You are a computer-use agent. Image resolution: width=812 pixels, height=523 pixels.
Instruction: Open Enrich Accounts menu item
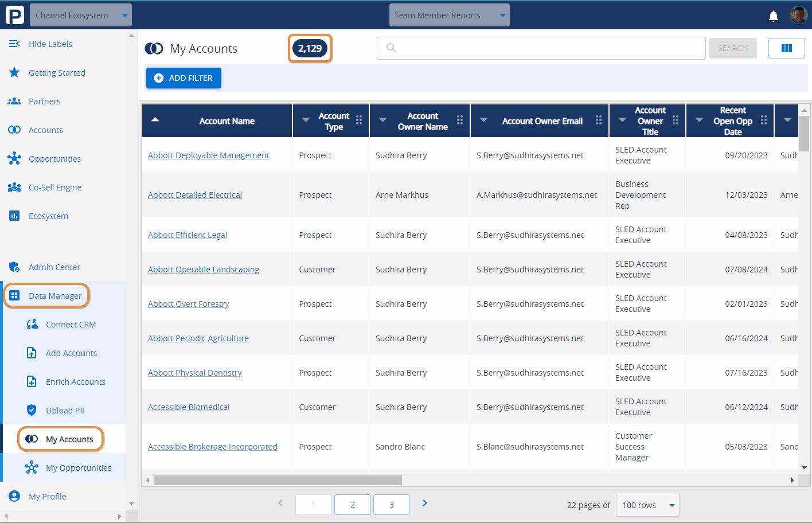[x=76, y=381]
